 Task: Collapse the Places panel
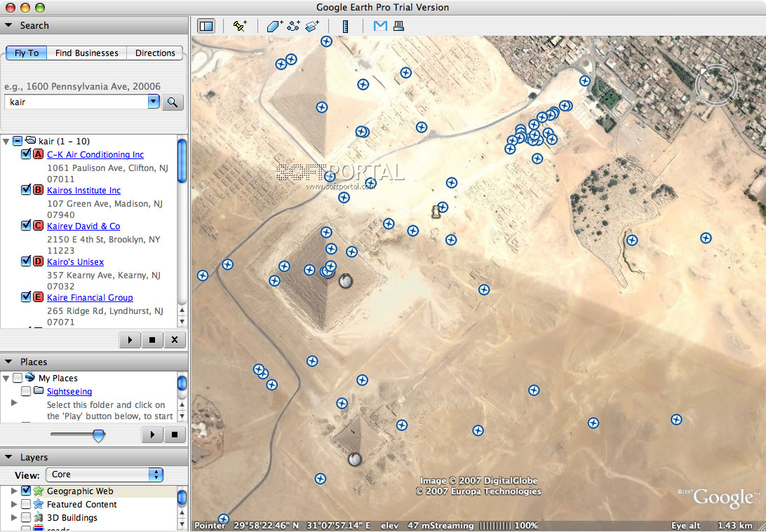(x=9, y=362)
